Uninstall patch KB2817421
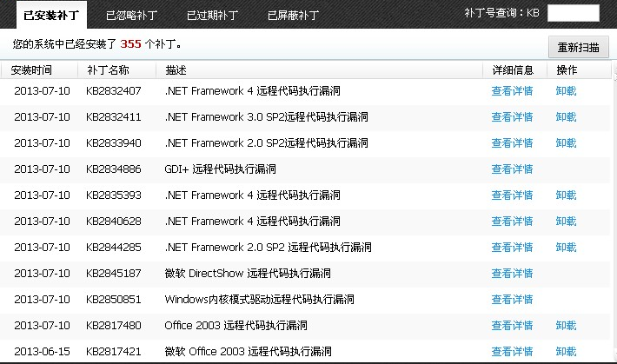The height and width of the screenshot is (364, 617). 566,352
